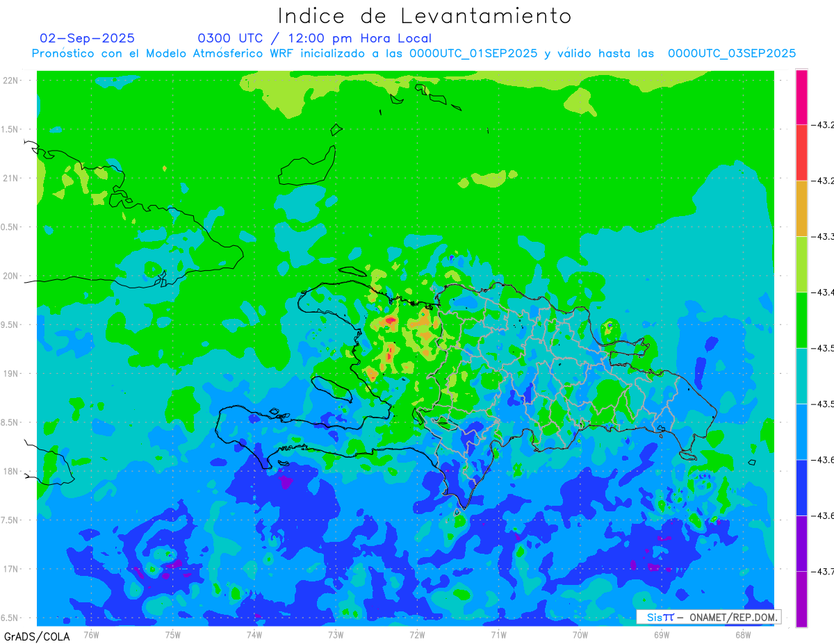Viewport: 834px width, 644px height.
Task: Click the '0.5N' latitude label
Action: coord(10,227)
